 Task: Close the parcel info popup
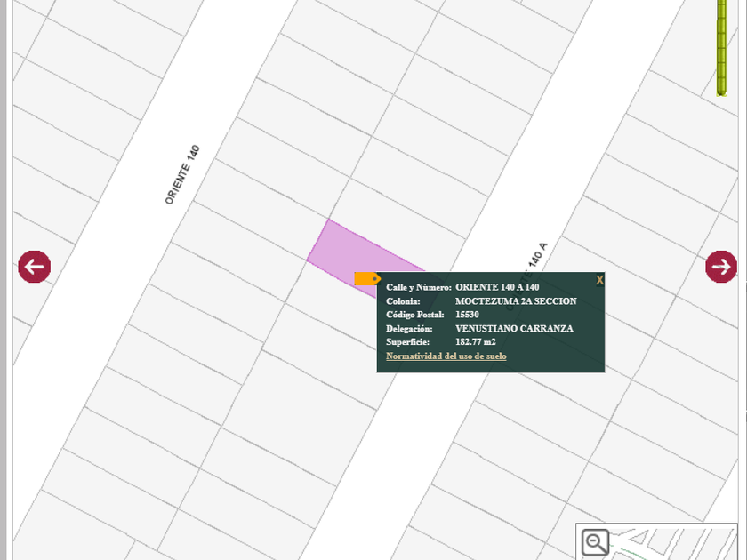(599, 281)
